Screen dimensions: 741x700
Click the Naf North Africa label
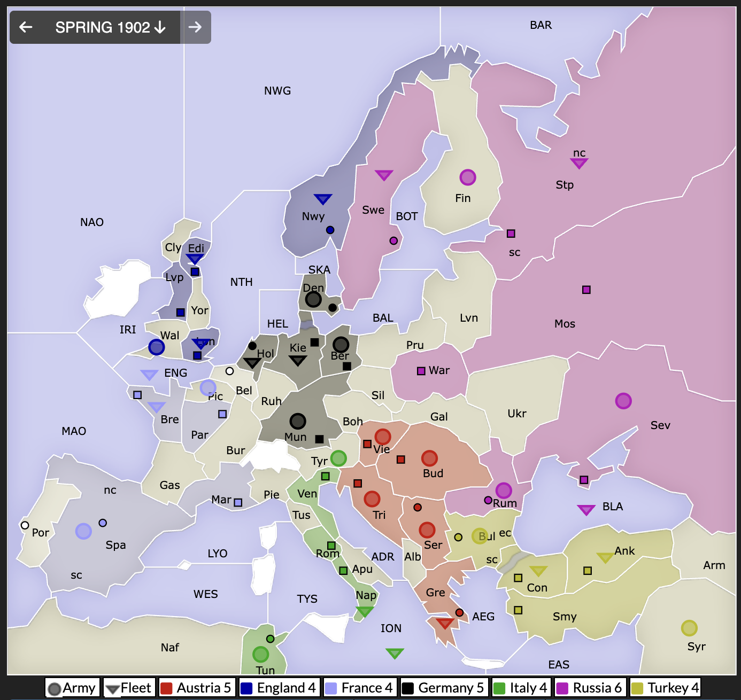(x=170, y=648)
